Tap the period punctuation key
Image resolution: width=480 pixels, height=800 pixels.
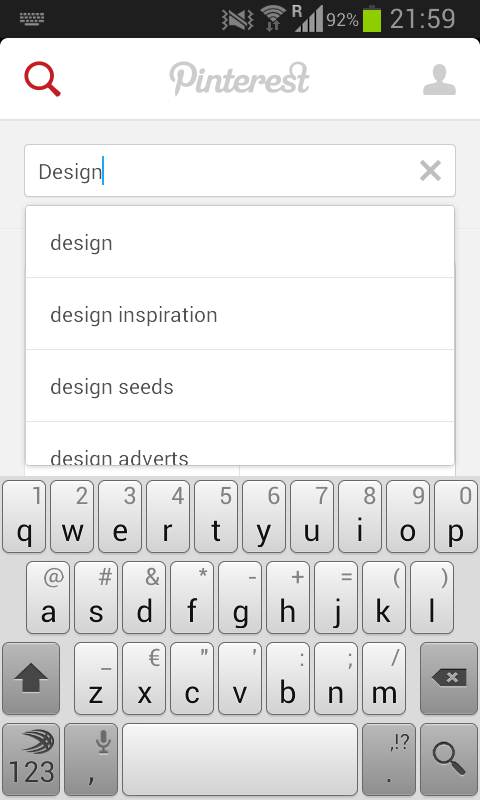(389, 759)
